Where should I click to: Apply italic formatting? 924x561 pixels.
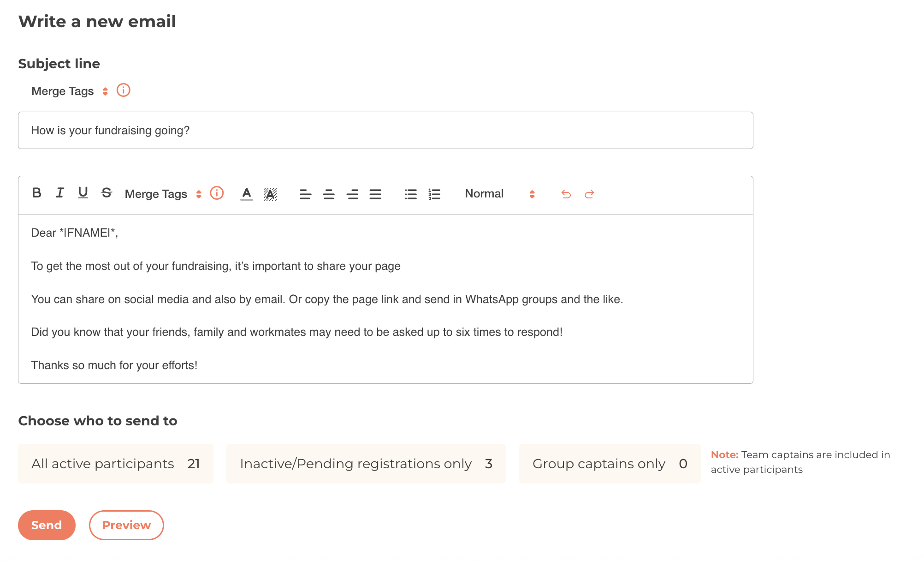click(x=60, y=193)
